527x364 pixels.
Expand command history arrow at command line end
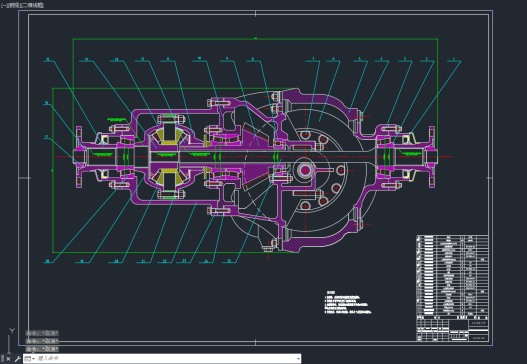coord(298,359)
